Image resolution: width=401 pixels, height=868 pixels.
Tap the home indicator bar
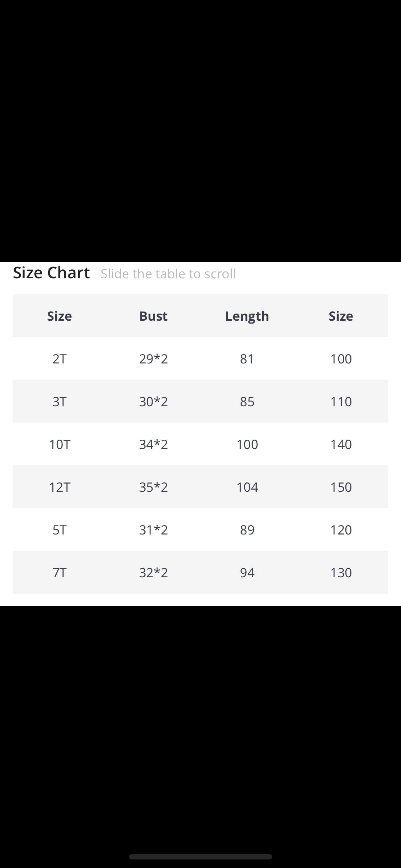(200, 857)
